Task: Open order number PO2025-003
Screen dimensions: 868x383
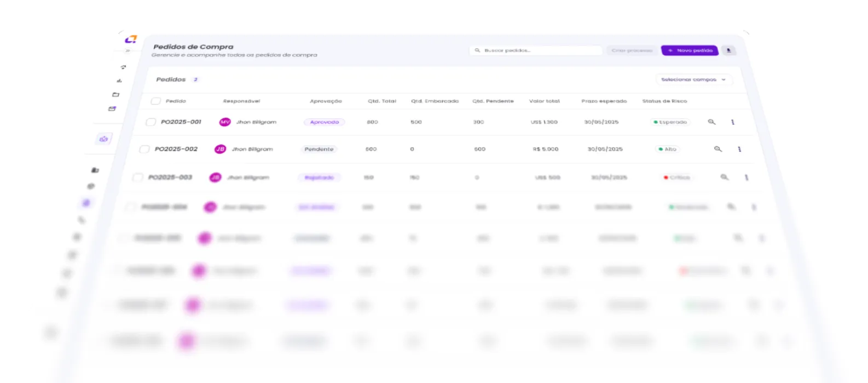Action: click(x=170, y=178)
